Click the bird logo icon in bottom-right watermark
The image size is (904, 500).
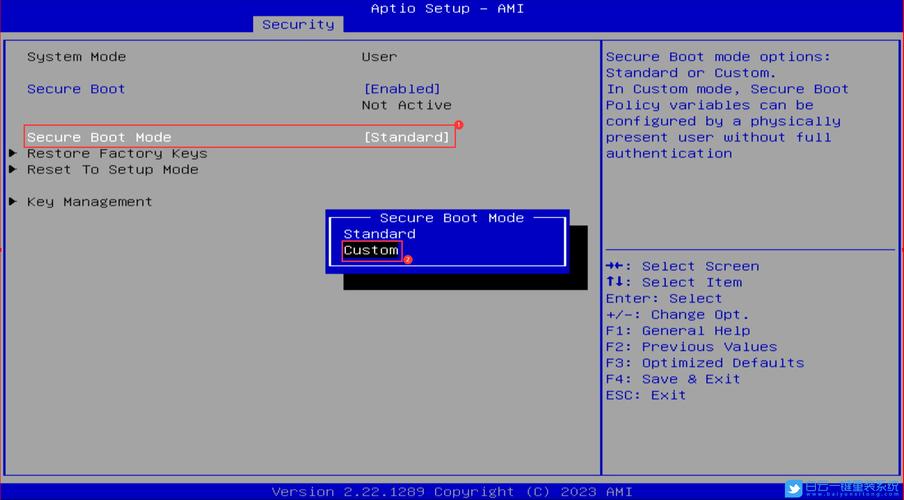pyautogui.click(x=794, y=489)
